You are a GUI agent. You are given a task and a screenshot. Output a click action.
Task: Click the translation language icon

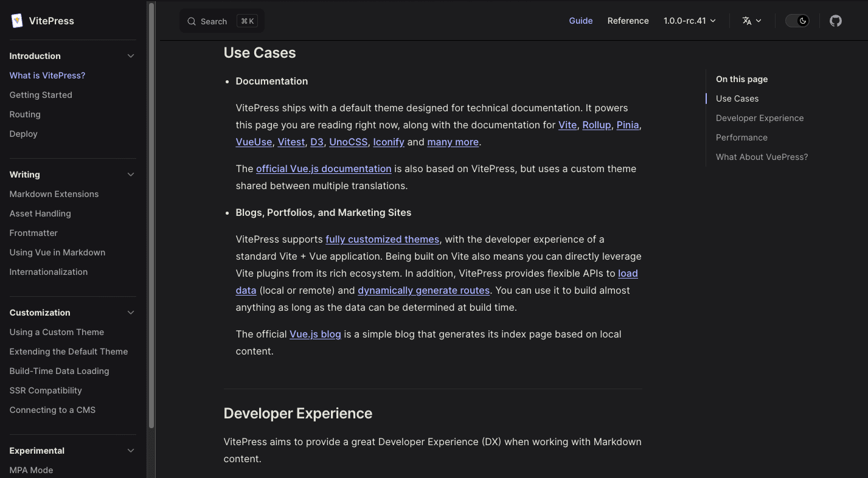(747, 21)
